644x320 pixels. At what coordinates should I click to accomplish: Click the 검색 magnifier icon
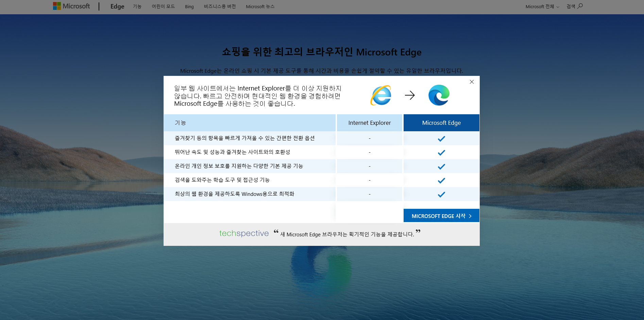pyautogui.click(x=580, y=6)
